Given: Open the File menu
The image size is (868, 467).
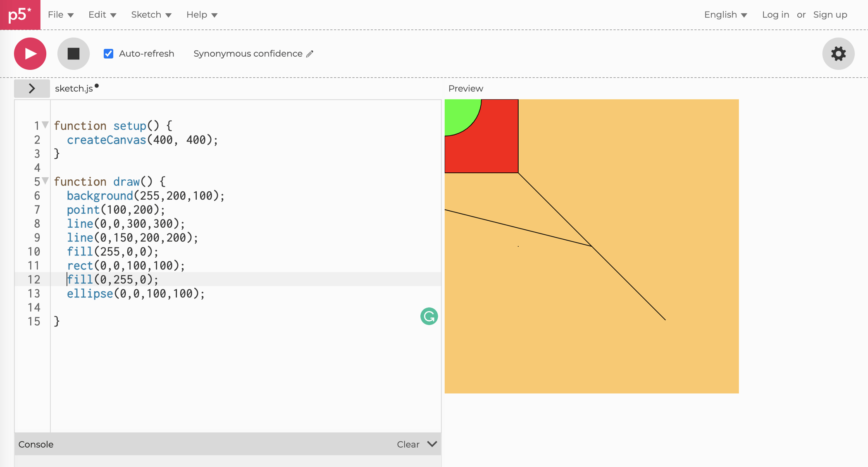Looking at the screenshot, I should [60, 15].
